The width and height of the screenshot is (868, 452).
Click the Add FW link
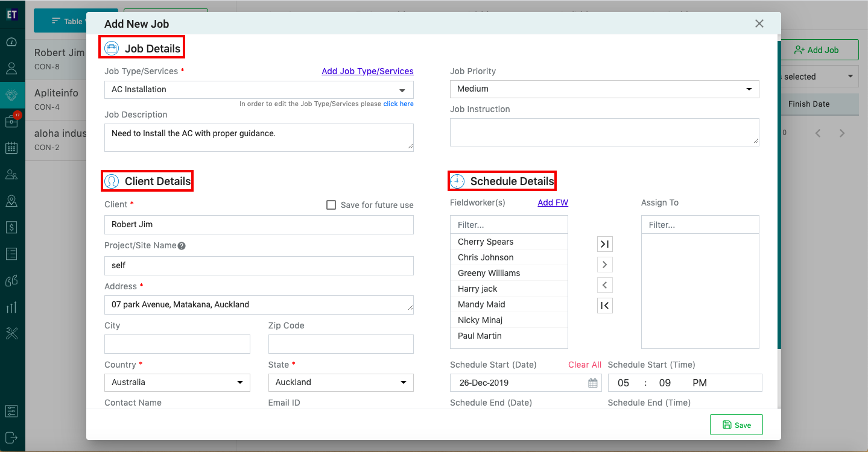553,202
